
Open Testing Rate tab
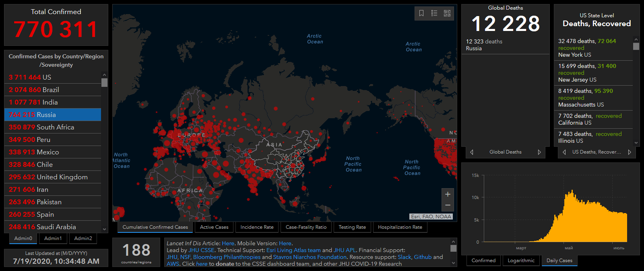[352, 227]
